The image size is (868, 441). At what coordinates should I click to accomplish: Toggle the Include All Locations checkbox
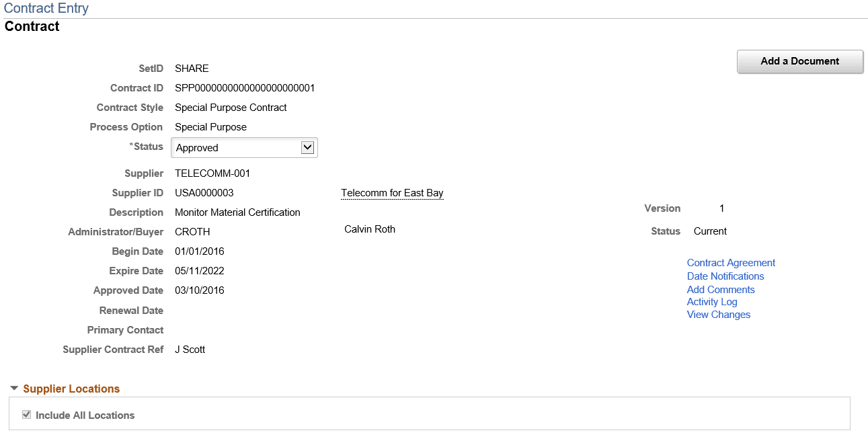(x=26, y=414)
